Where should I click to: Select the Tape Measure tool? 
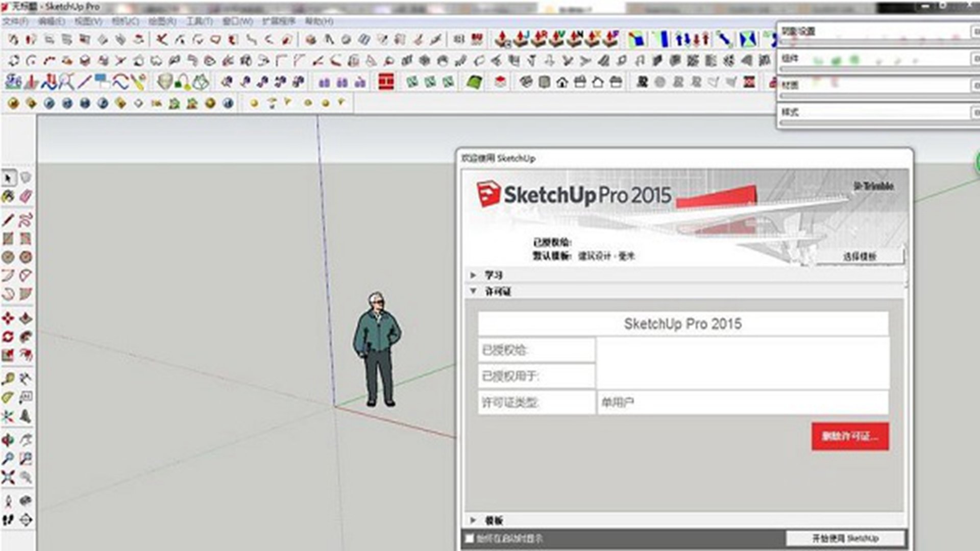8,379
